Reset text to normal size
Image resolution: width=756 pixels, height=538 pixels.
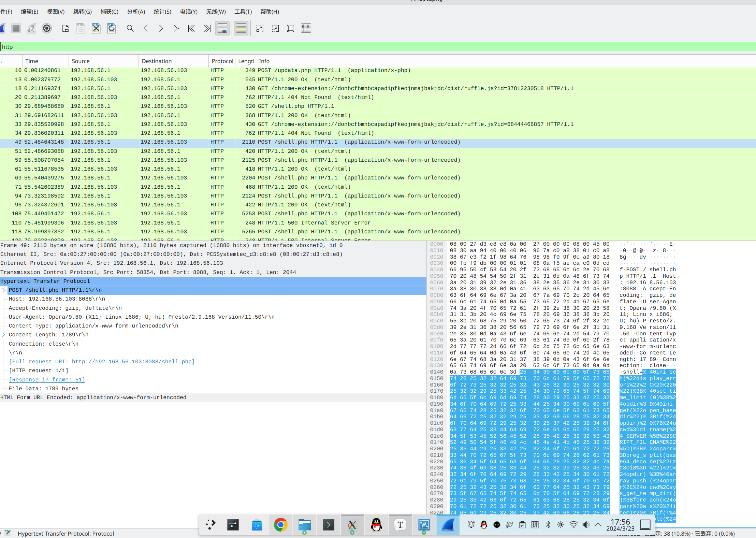point(291,28)
